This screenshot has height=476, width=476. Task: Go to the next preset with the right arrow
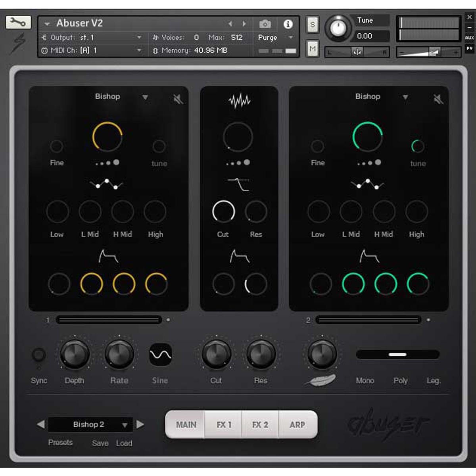pyautogui.click(x=140, y=424)
